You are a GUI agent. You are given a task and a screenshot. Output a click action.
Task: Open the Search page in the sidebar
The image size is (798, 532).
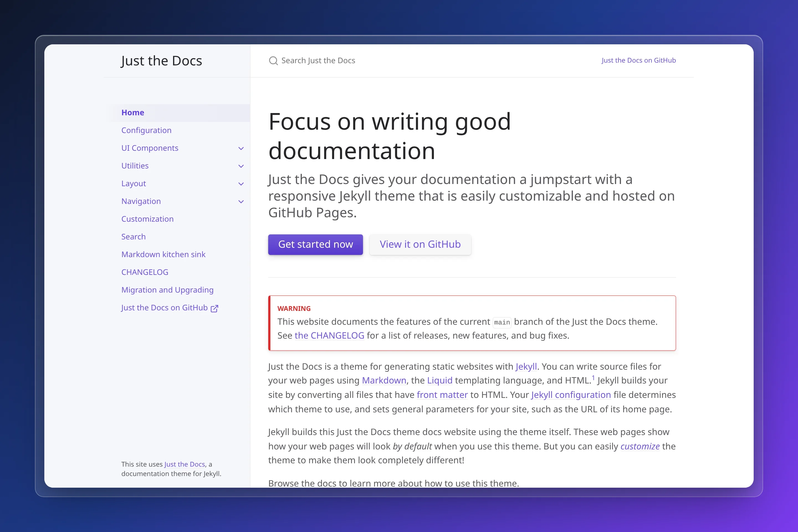pyautogui.click(x=133, y=236)
